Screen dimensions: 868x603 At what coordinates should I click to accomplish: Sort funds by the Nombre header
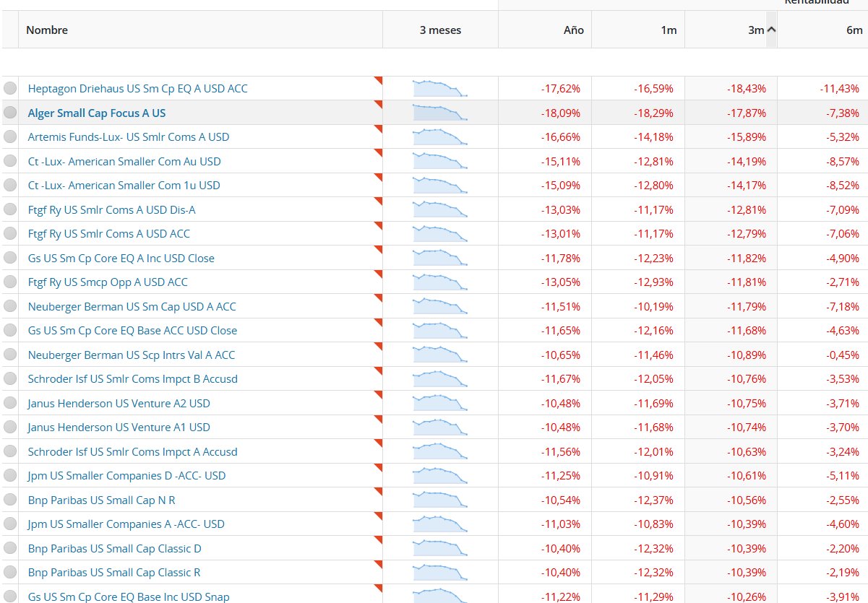pos(47,30)
